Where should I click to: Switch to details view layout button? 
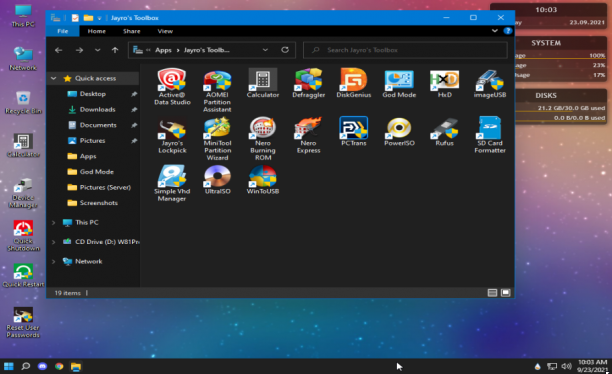(x=492, y=293)
